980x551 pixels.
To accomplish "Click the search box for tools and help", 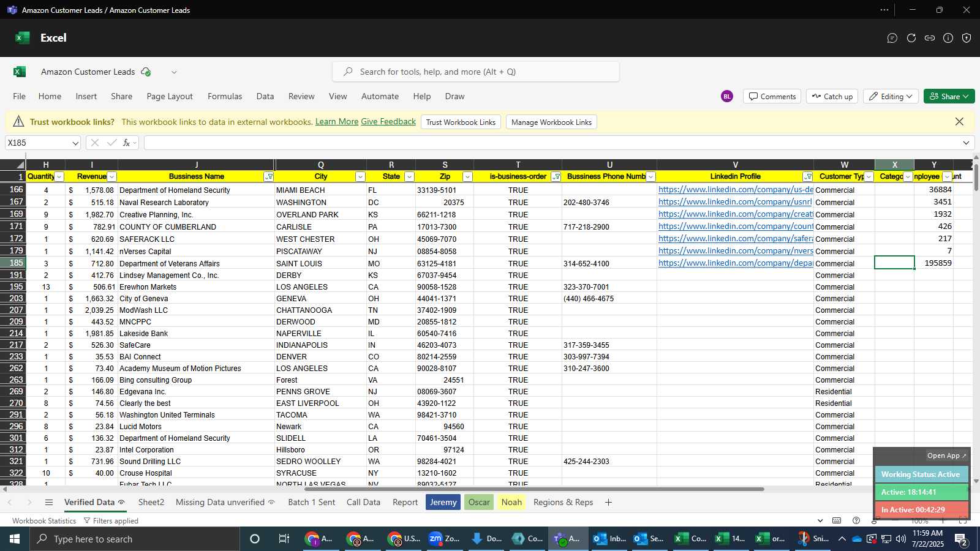I will [476, 72].
